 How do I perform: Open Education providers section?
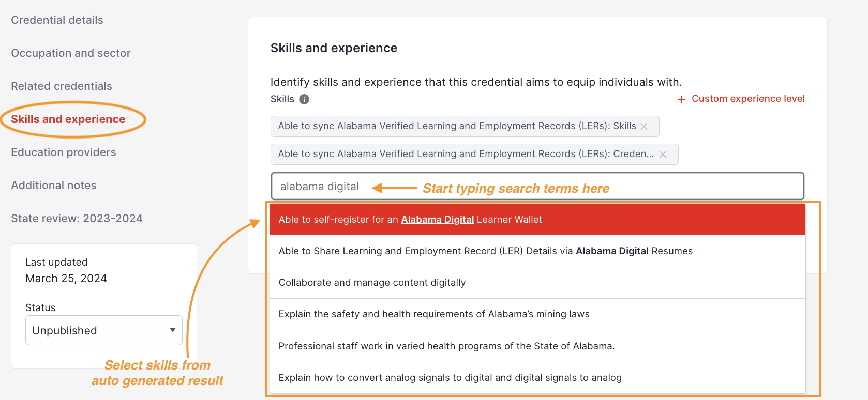click(x=64, y=152)
